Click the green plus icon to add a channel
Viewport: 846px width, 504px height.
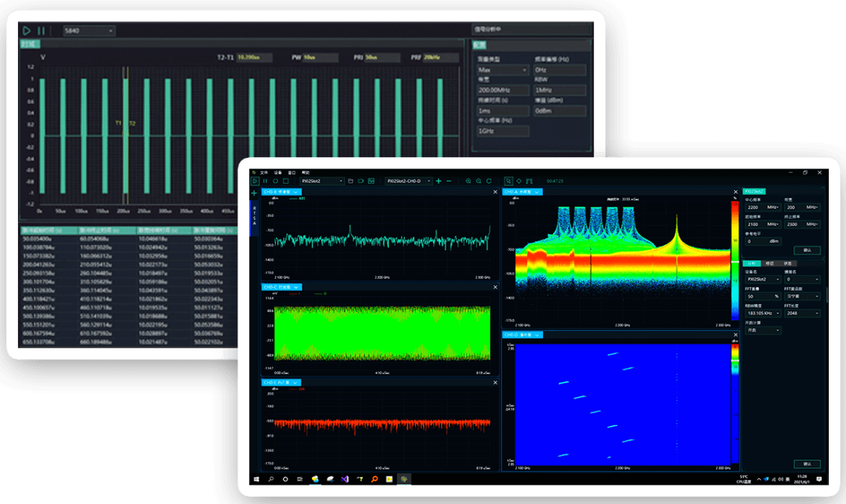(438, 181)
